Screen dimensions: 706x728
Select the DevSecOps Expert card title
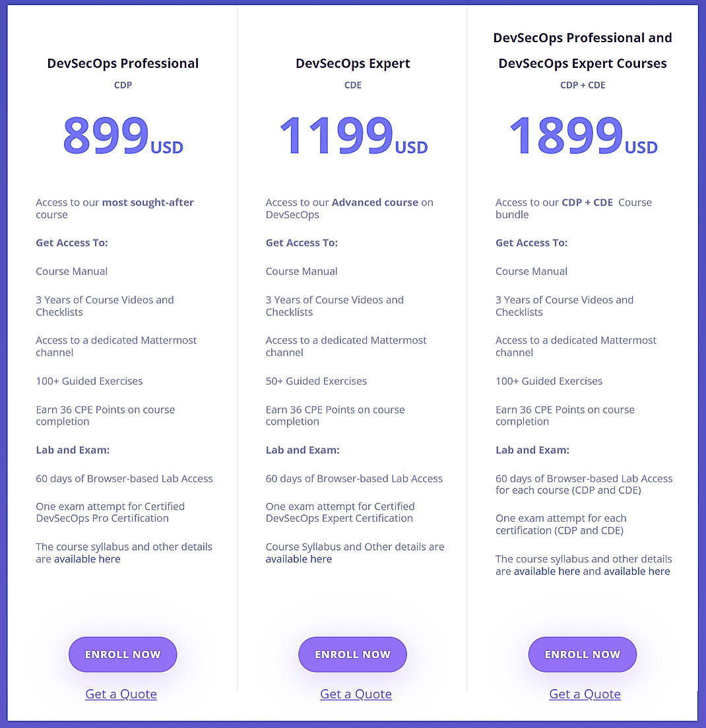pyautogui.click(x=352, y=63)
